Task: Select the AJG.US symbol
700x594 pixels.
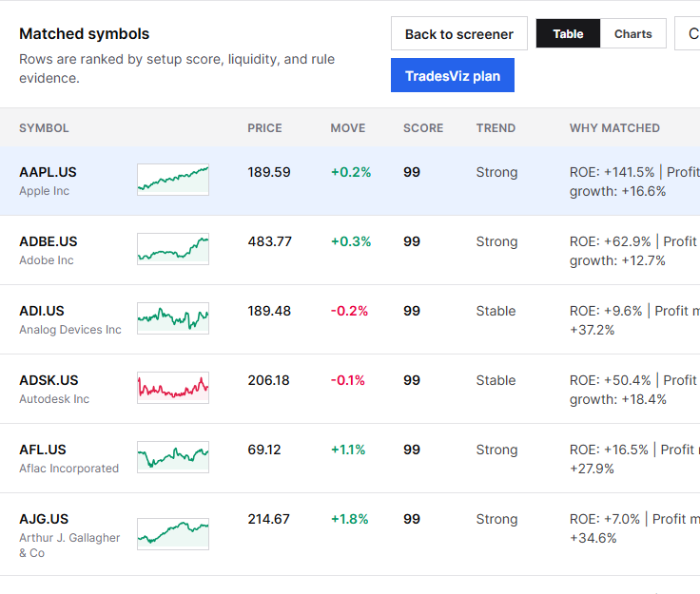Action: [x=44, y=519]
